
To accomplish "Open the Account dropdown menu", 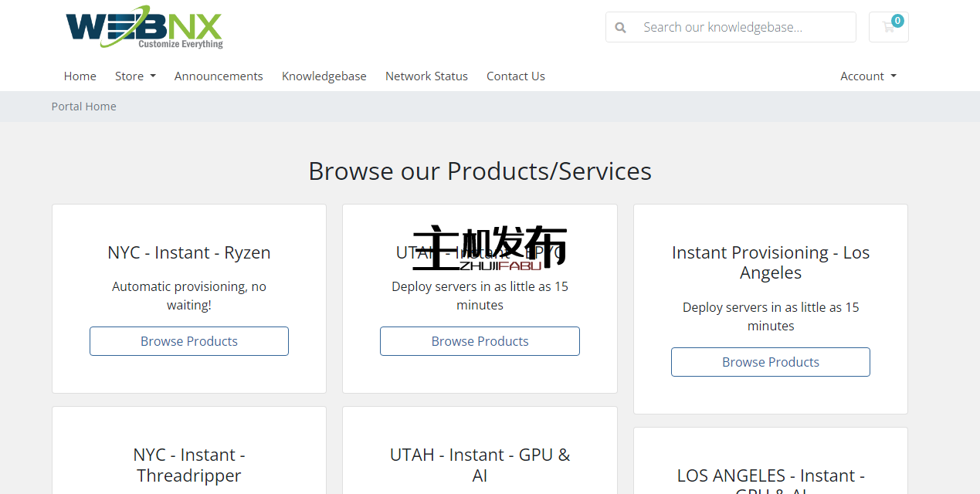I will (x=868, y=76).
